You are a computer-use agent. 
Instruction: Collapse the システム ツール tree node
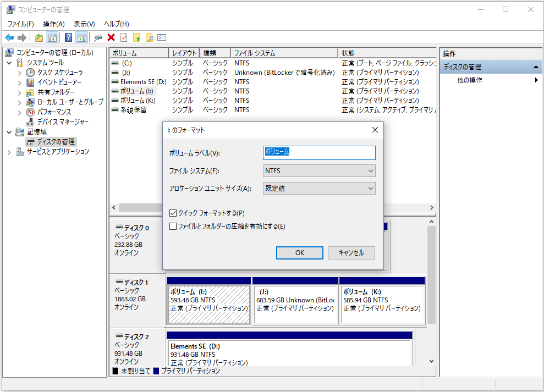pyautogui.click(x=9, y=63)
